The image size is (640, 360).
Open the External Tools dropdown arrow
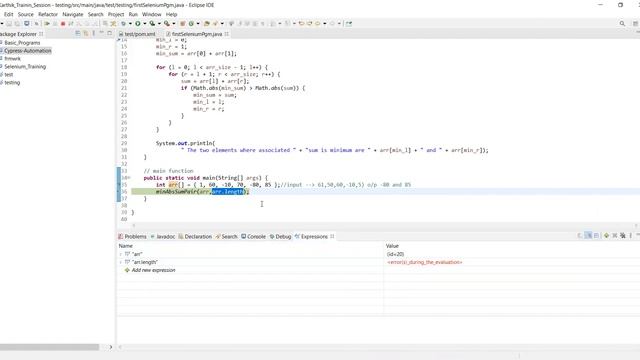(173, 24)
